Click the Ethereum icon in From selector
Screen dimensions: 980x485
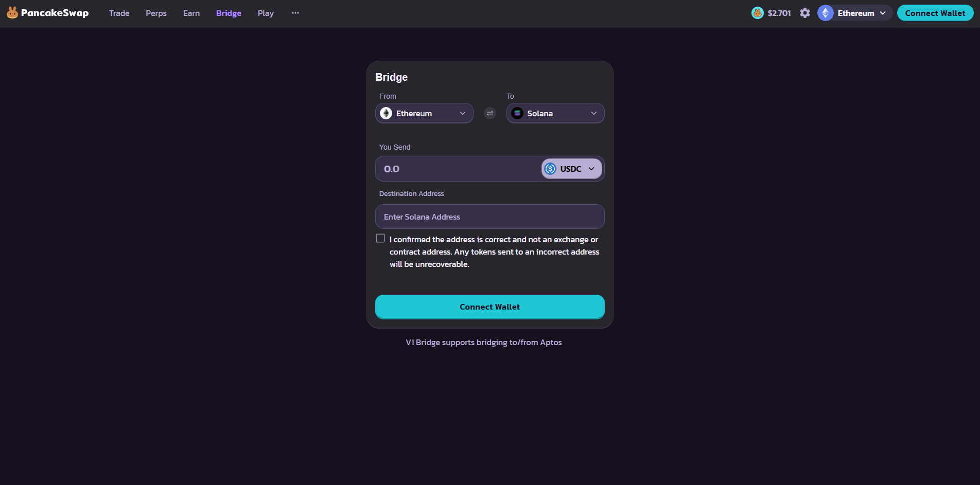(x=386, y=113)
